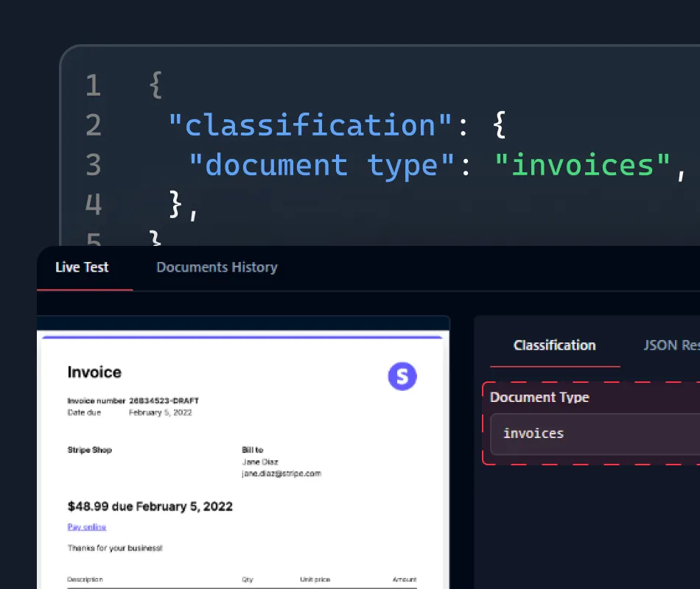Click the invoice document preview

pos(243,456)
